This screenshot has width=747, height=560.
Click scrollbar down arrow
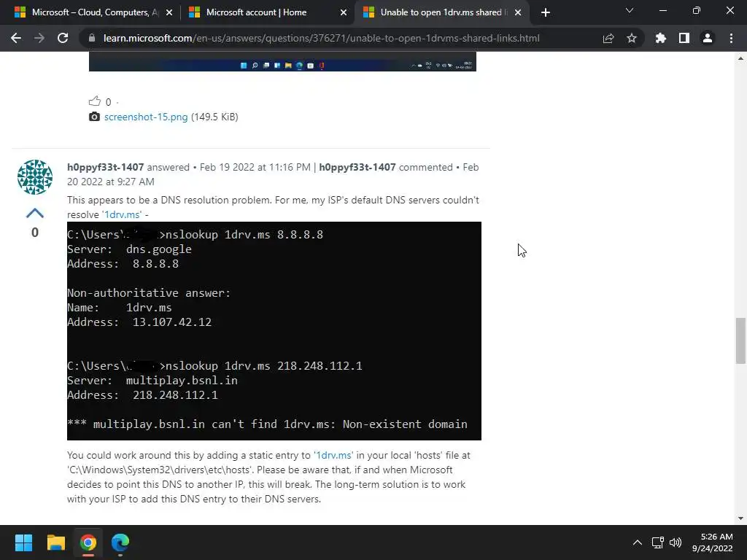click(740, 518)
